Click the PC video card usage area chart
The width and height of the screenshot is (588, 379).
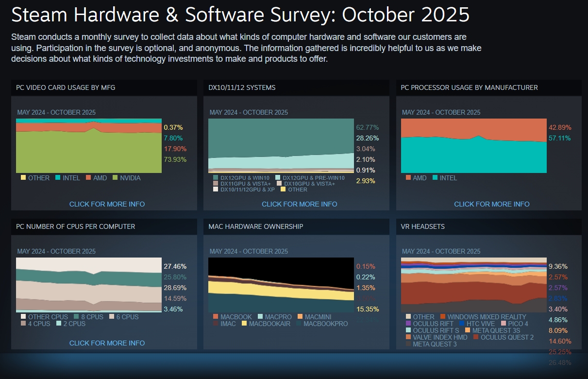click(88, 146)
